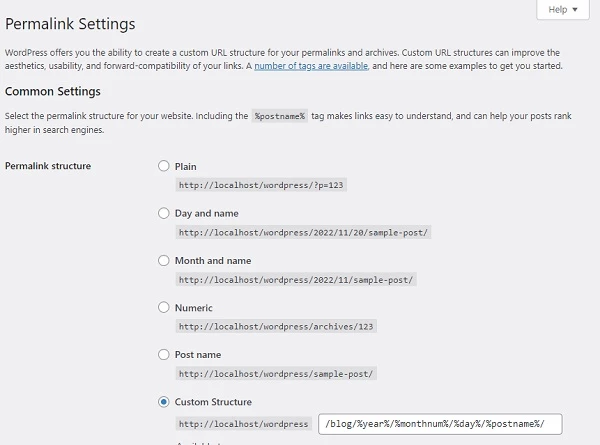Click the ?p=123 plain URL example
The width and height of the screenshot is (600, 445).
pos(261,185)
